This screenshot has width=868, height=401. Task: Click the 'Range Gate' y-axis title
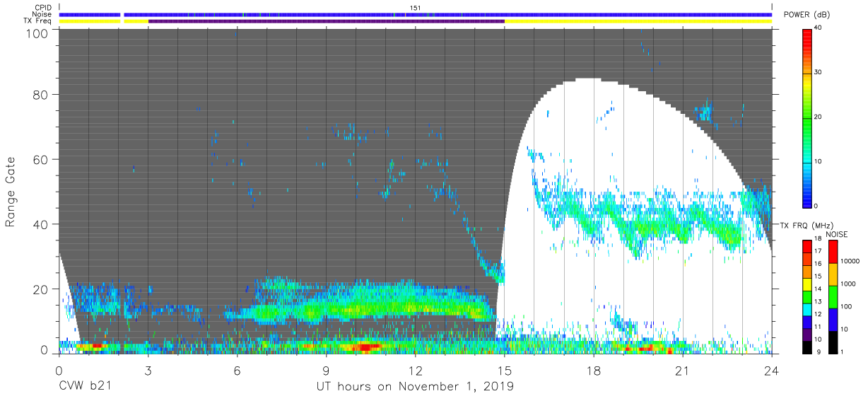pyautogui.click(x=11, y=192)
